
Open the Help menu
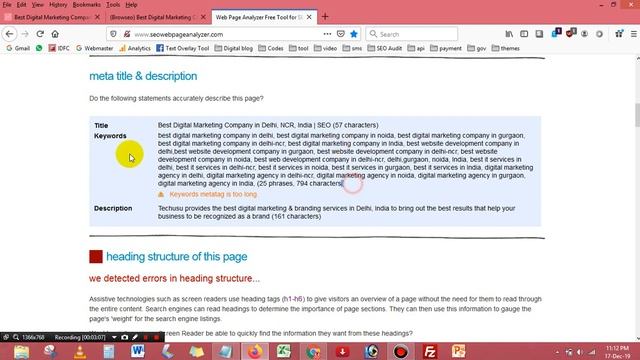tap(131, 5)
